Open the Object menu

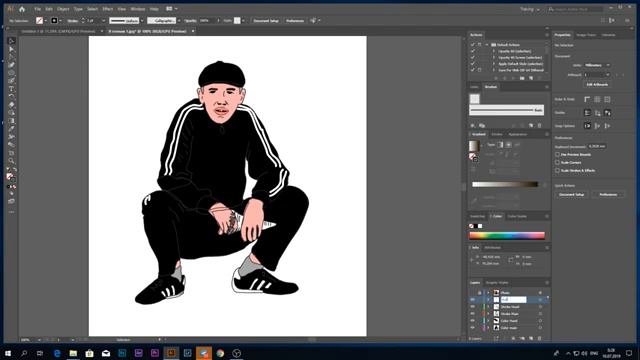(63, 9)
